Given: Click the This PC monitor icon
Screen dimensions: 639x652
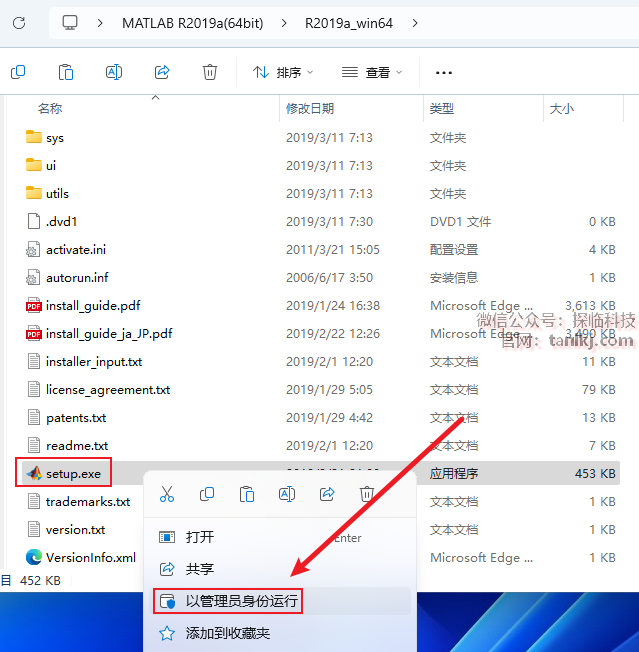Looking at the screenshot, I should pyautogui.click(x=70, y=22).
